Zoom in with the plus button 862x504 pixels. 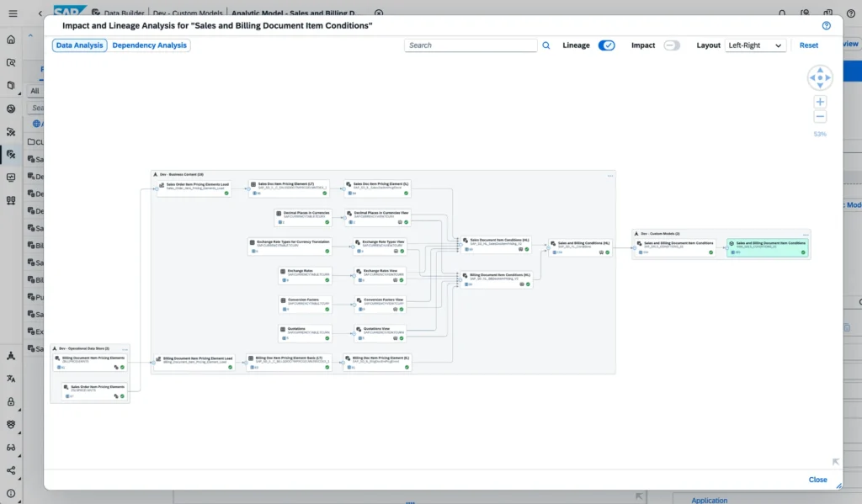pyautogui.click(x=820, y=102)
